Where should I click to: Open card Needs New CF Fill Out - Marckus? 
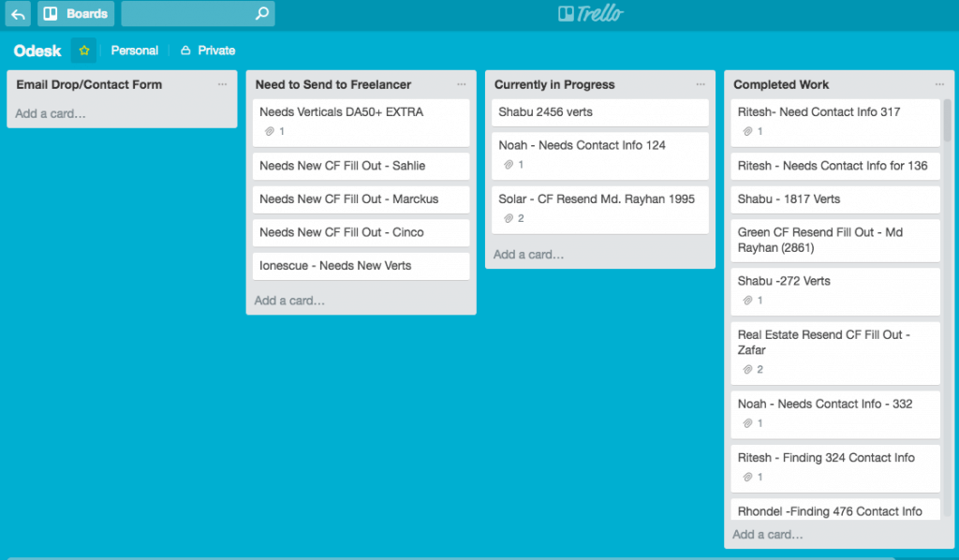point(361,199)
